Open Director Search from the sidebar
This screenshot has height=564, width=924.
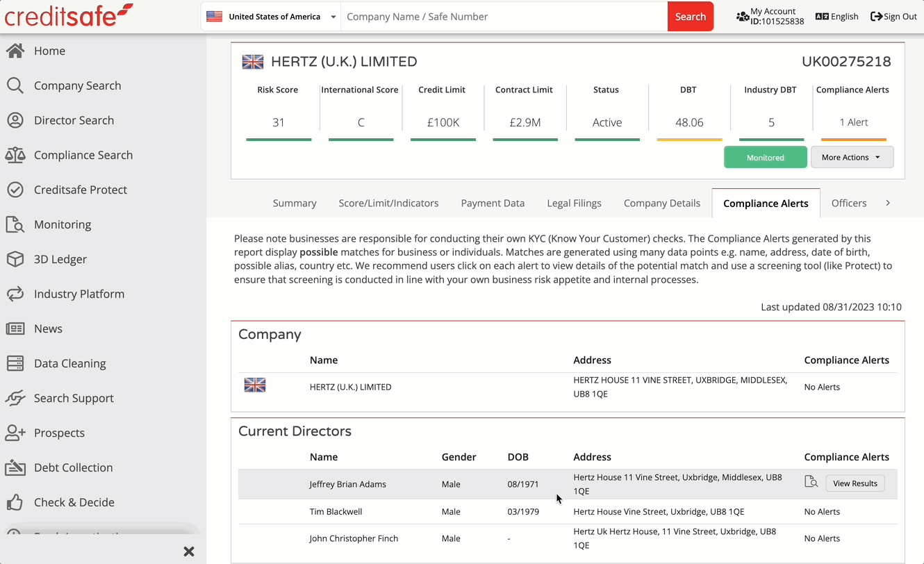point(74,120)
